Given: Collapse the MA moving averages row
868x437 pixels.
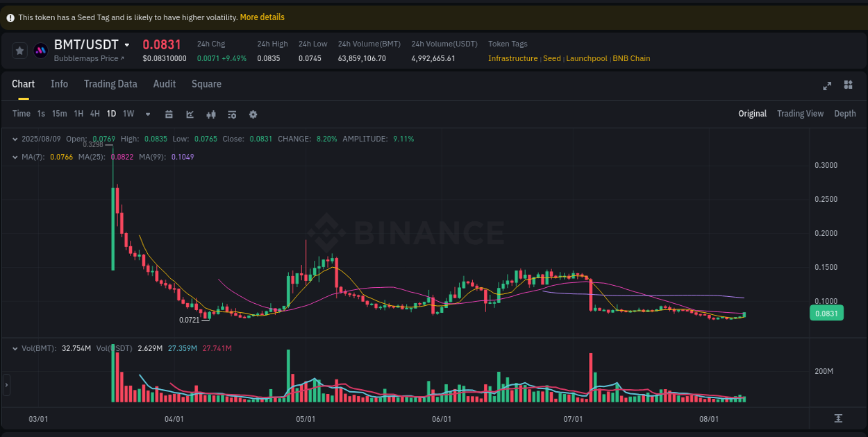Looking at the screenshot, I should [15, 157].
